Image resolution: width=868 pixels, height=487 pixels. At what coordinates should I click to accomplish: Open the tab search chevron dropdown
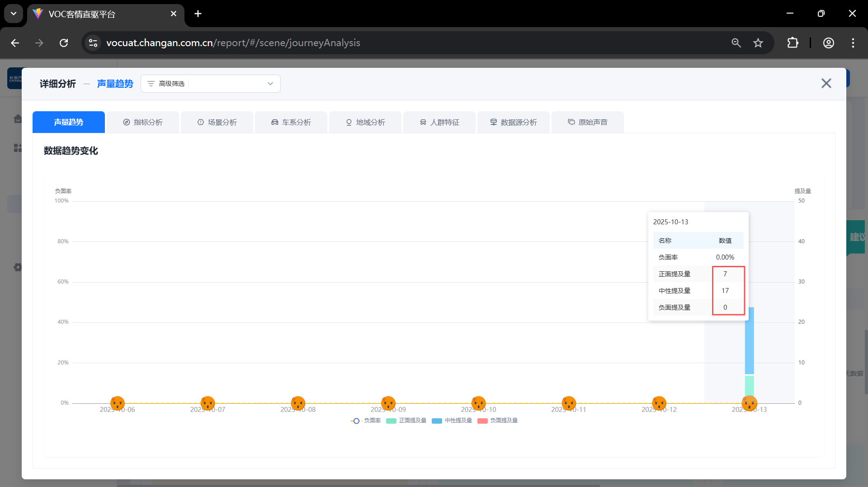tap(14, 14)
